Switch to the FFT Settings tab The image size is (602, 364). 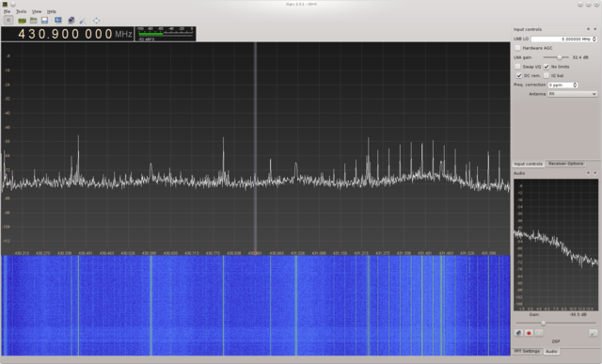[527, 352]
